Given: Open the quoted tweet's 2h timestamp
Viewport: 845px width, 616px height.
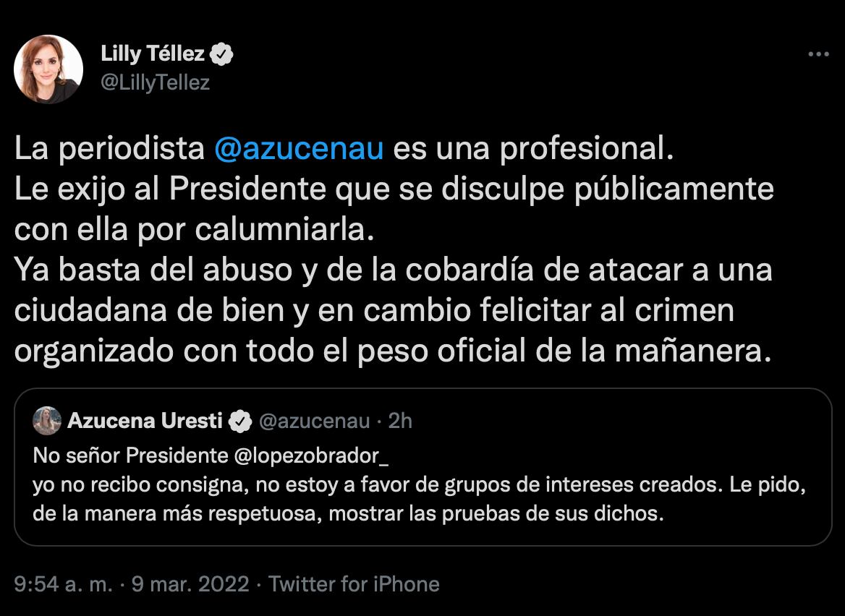Looking at the screenshot, I should (x=400, y=421).
